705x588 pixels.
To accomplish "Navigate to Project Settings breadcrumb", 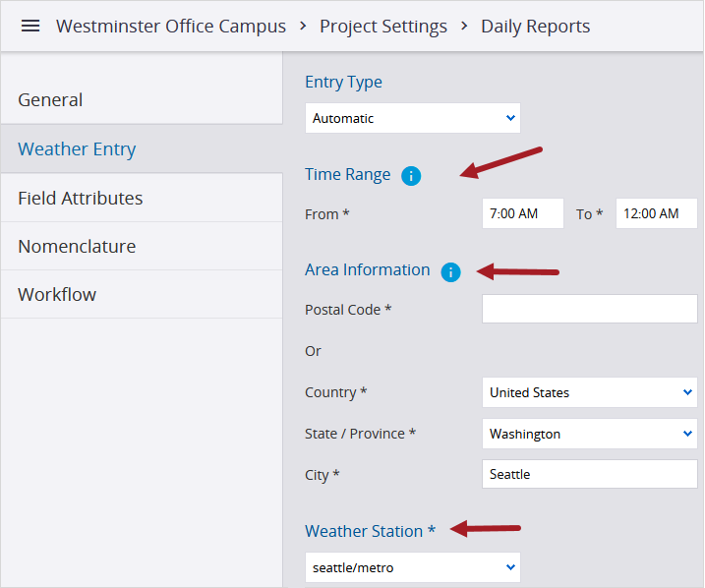I will [x=383, y=27].
